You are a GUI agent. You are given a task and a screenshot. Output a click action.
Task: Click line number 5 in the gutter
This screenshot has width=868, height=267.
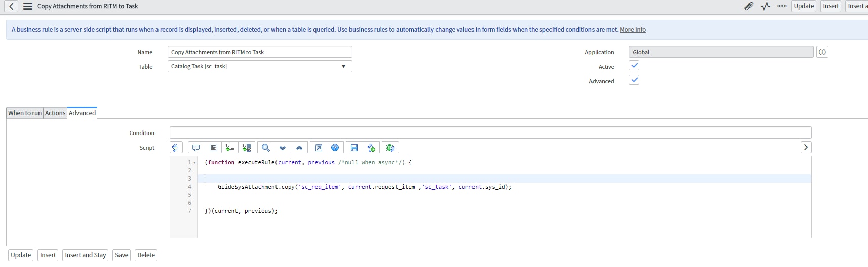[x=190, y=195]
